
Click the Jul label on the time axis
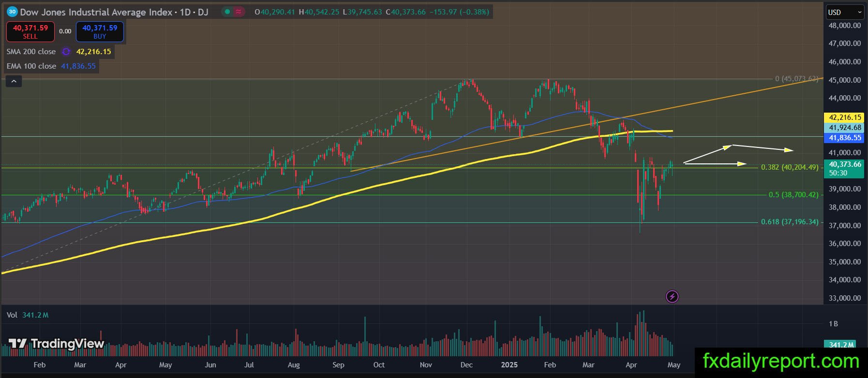[x=249, y=365]
